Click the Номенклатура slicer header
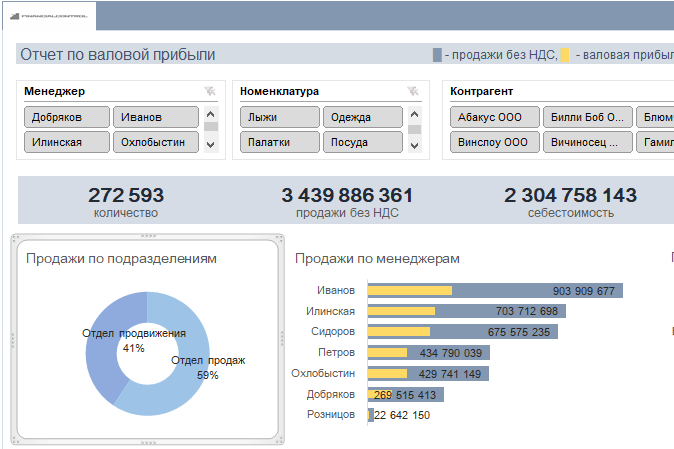 pos(279,91)
